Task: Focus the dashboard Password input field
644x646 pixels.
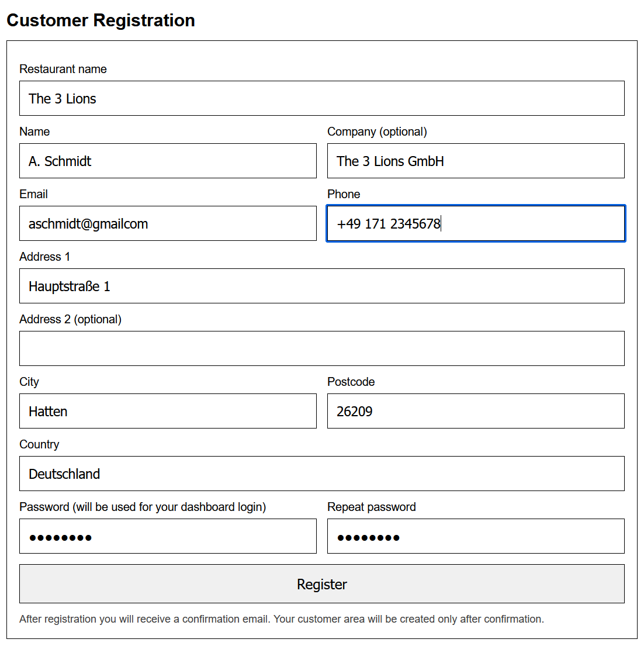Action: (168, 536)
